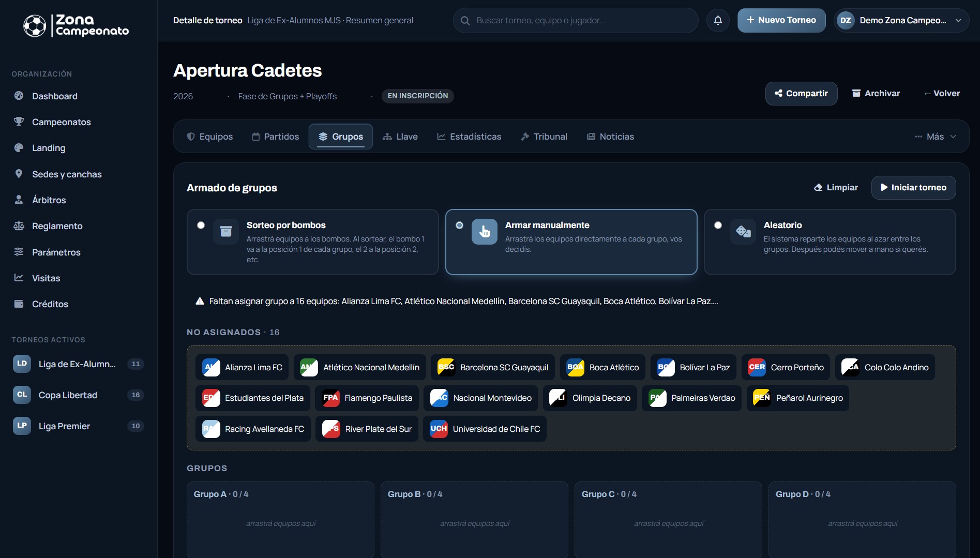Click the Racing Avellaneda FC chip
This screenshot has height=558, width=980.
253,429
